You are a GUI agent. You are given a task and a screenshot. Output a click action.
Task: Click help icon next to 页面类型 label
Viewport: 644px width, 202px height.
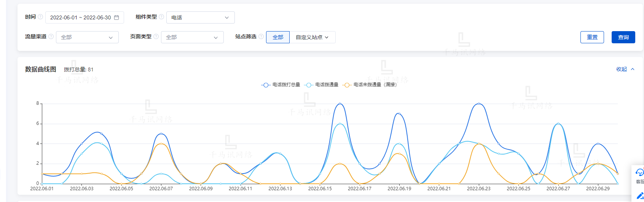(x=156, y=36)
